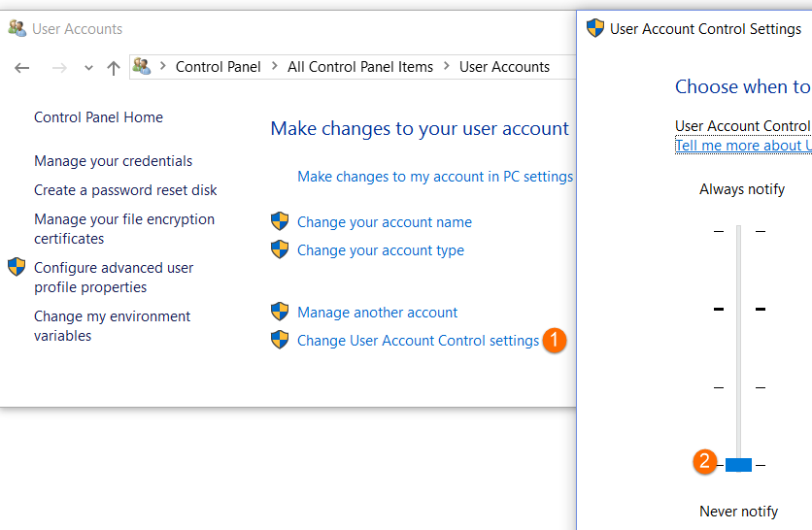The image size is (812, 530).
Task: Click shield icon beside Change User Account Control
Action: click(280, 340)
